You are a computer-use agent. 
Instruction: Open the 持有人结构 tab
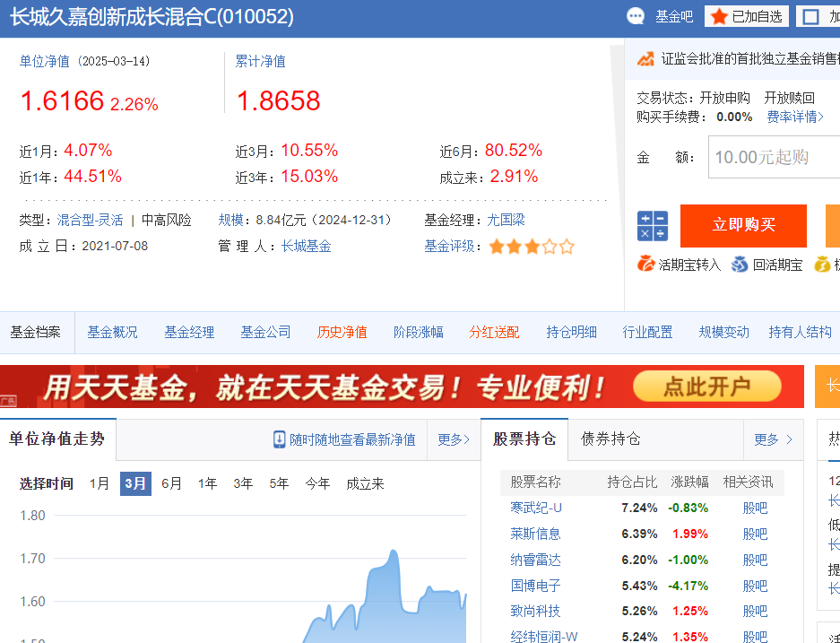coord(800,332)
